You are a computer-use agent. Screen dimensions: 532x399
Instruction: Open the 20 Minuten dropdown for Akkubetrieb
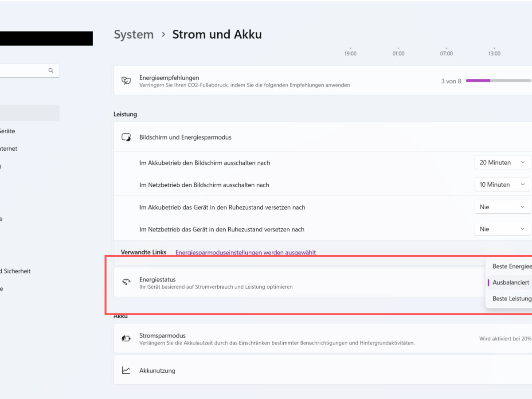coord(502,162)
